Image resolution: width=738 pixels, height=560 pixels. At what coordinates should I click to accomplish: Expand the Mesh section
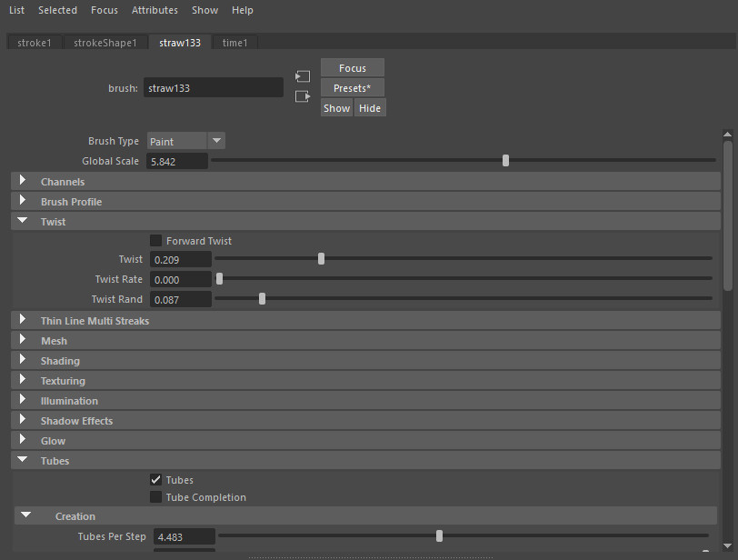tap(365, 341)
